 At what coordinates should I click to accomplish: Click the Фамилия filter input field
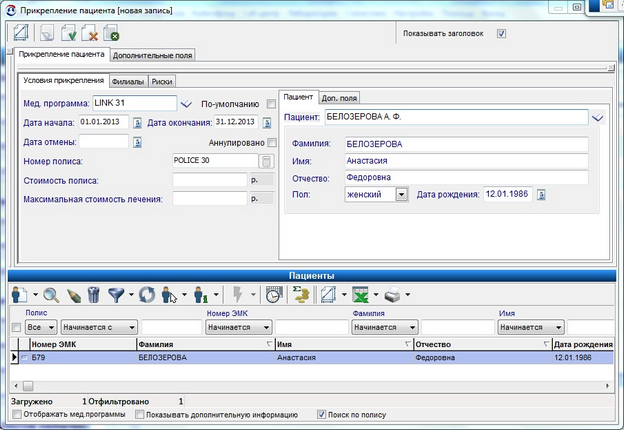tap(458, 327)
